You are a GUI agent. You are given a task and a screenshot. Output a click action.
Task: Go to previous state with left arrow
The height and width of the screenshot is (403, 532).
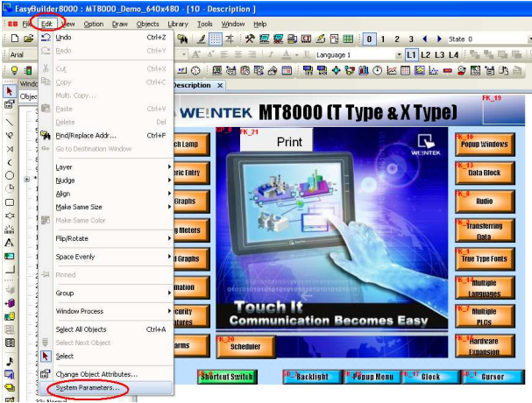425,39
